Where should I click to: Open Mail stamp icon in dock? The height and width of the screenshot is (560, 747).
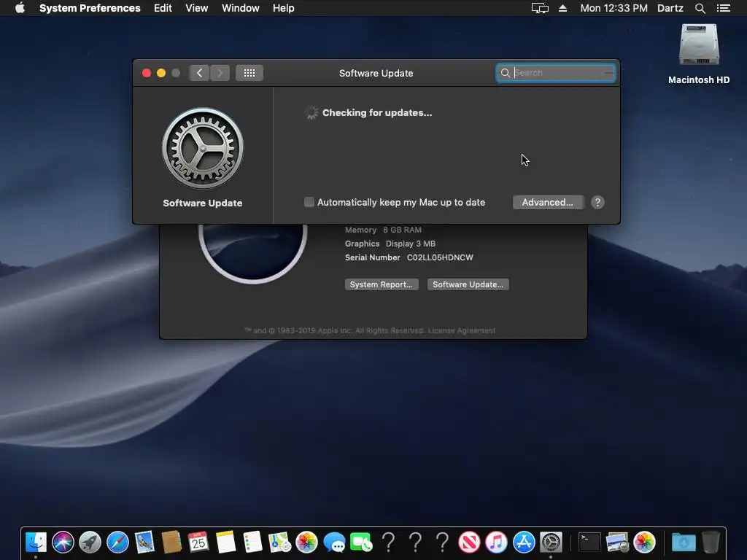pos(145,542)
